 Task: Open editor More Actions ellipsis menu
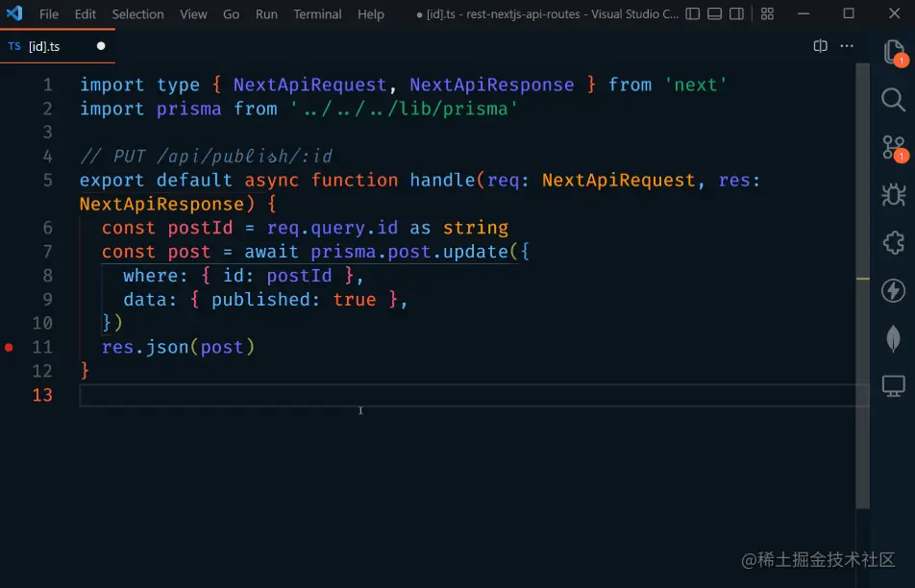847,46
